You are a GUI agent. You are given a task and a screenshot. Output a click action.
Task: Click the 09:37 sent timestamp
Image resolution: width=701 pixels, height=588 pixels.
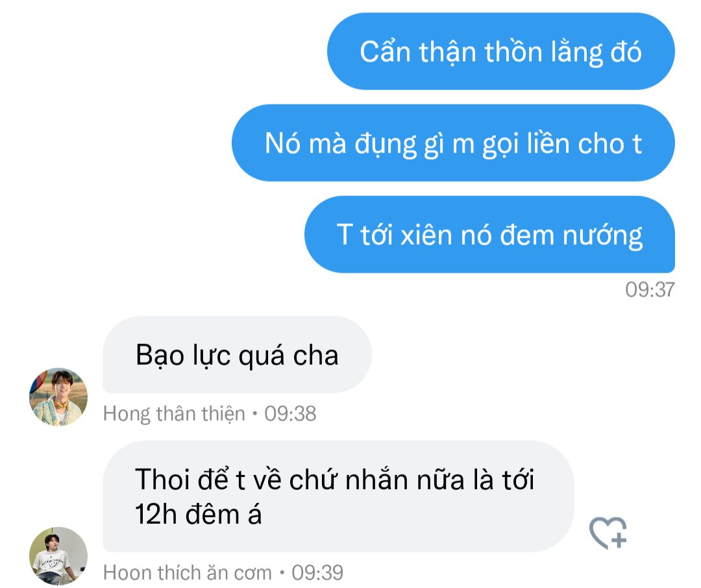pyautogui.click(x=650, y=289)
